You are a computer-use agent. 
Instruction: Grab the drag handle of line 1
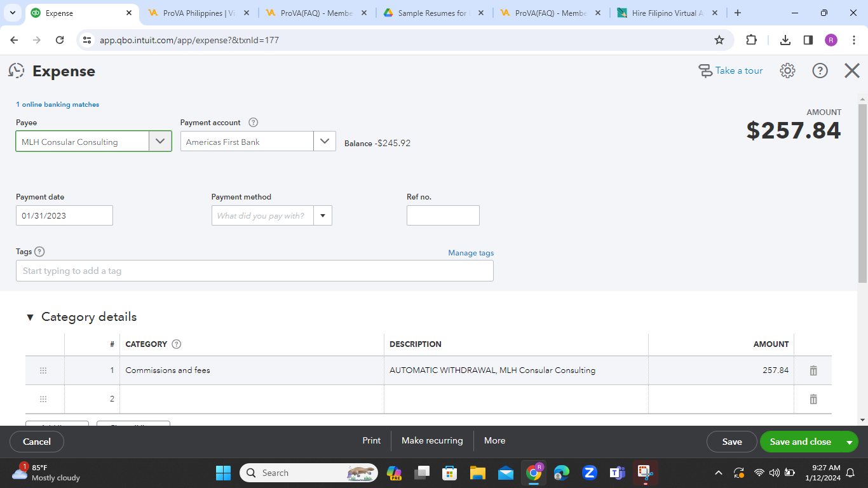(43, 370)
